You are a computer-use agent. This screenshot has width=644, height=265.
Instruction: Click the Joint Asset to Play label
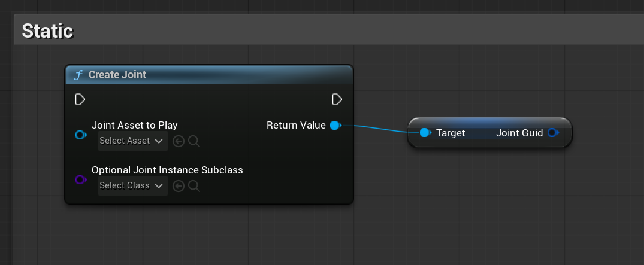(x=134, y=125)
